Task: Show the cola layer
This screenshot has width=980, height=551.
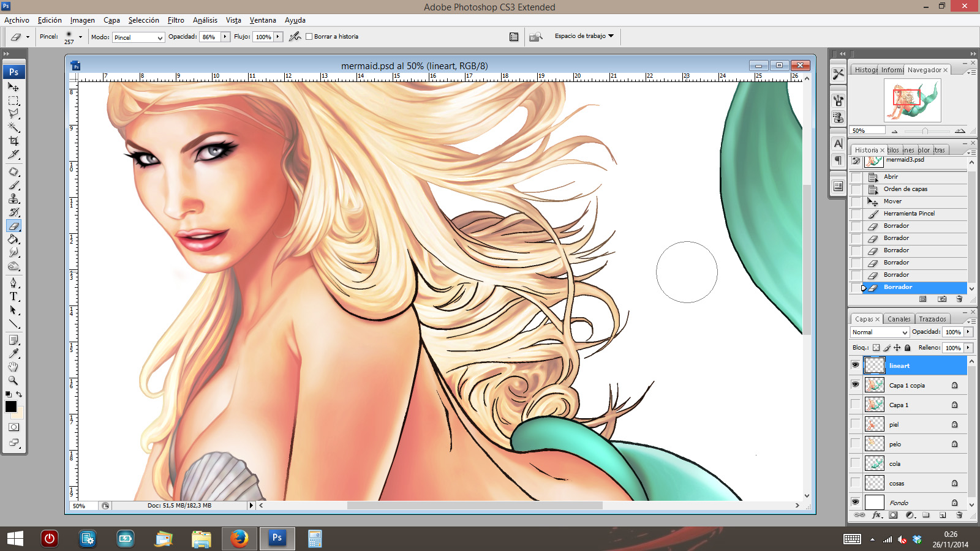Action: (855, 463)
